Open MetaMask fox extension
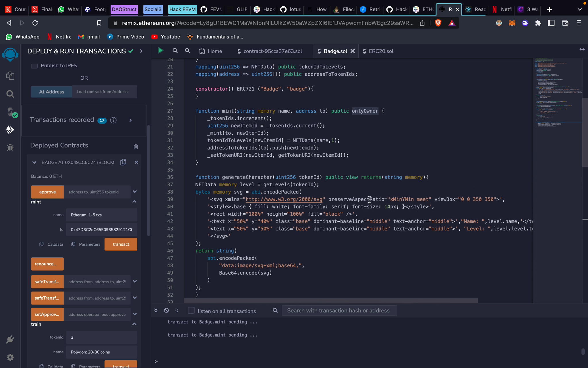The image size is (588, 368). click(512, 23)
